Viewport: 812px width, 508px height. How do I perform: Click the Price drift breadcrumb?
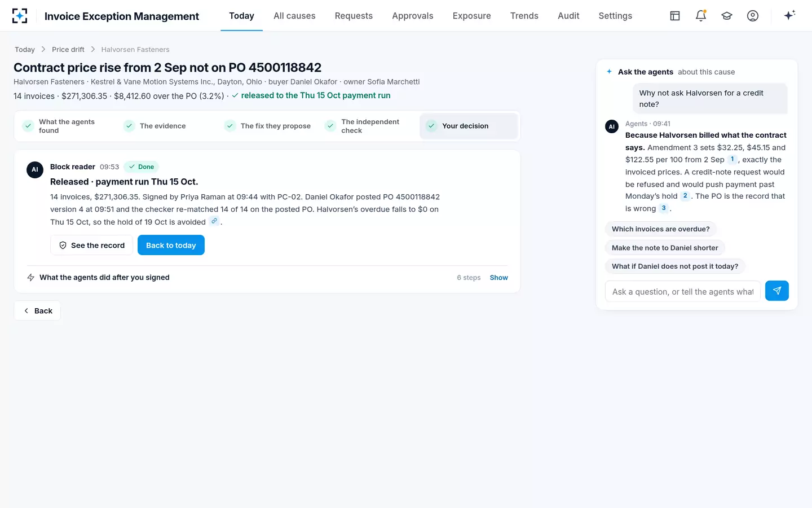click(x=68, y=50)
